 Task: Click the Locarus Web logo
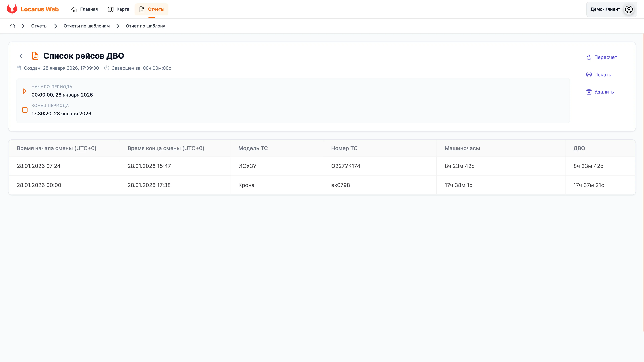[33, 9]
